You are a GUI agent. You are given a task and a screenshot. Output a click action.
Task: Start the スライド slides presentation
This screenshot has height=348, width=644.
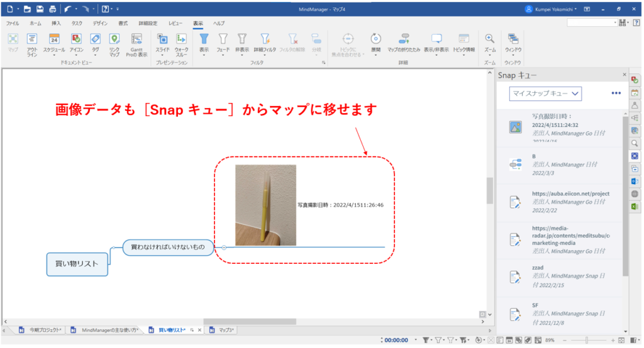pos(162,43)
